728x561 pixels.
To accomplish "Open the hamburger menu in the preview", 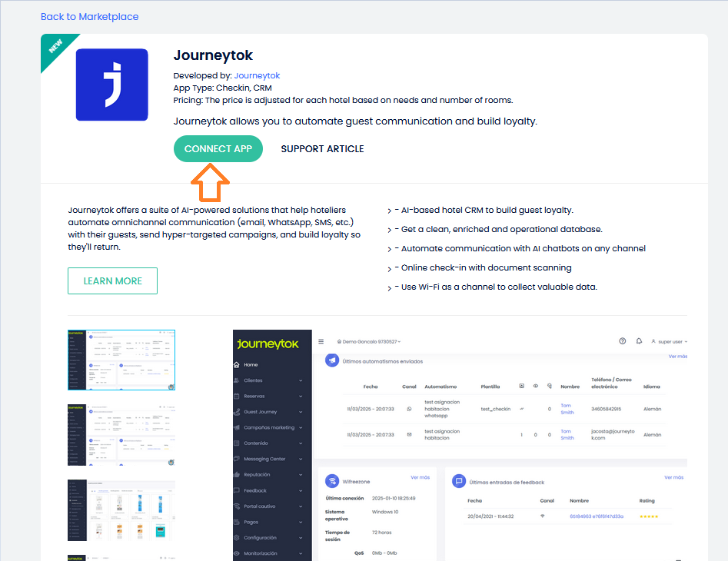I will point(321,341).
